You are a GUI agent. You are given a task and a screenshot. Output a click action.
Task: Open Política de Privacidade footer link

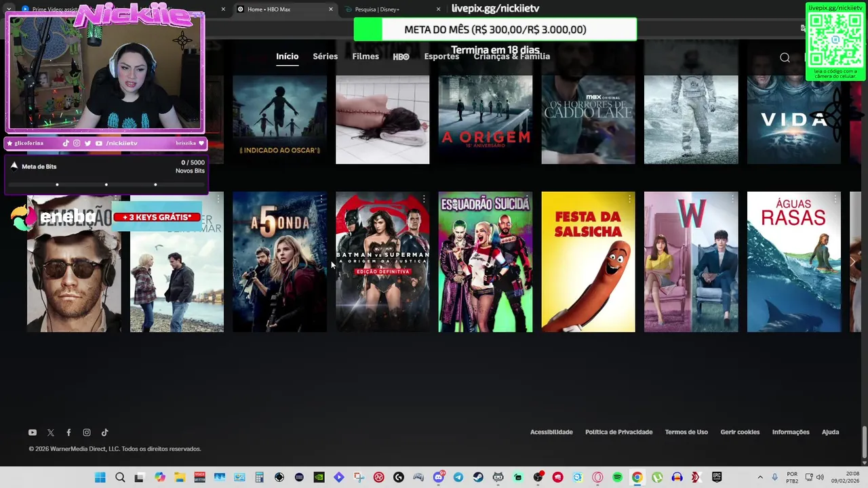(x=618, y=432)
